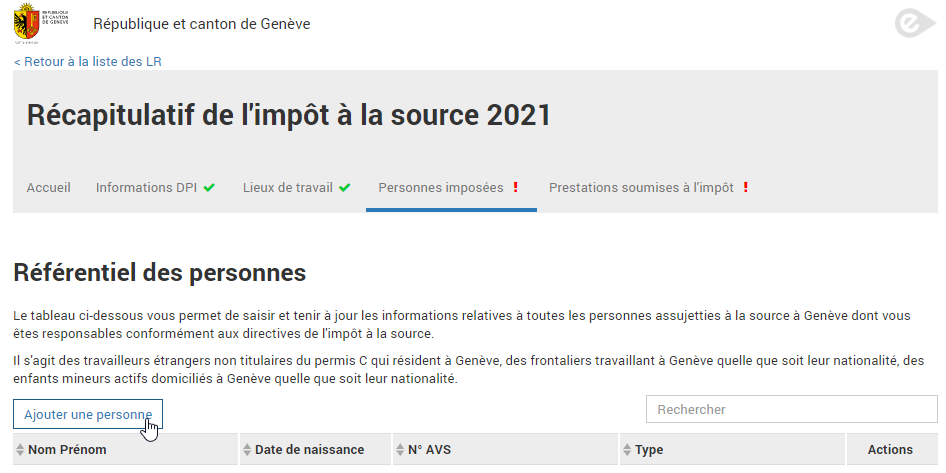Sort by Nom Prénom using sort arrows
The height and width of the screenshot is (473, 946).
[21, 450]
